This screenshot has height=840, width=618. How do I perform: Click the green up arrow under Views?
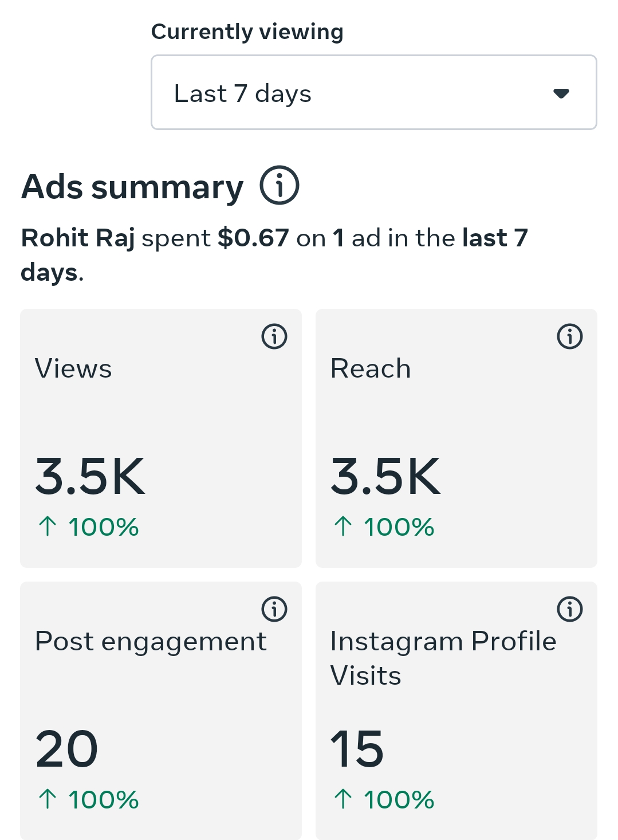tap(48, 527)
